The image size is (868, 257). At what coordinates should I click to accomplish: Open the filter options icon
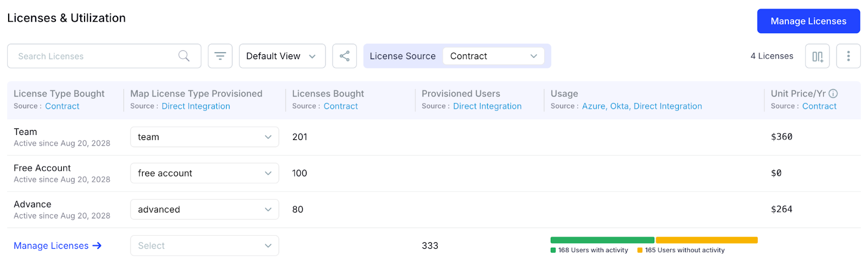[220, 56]
